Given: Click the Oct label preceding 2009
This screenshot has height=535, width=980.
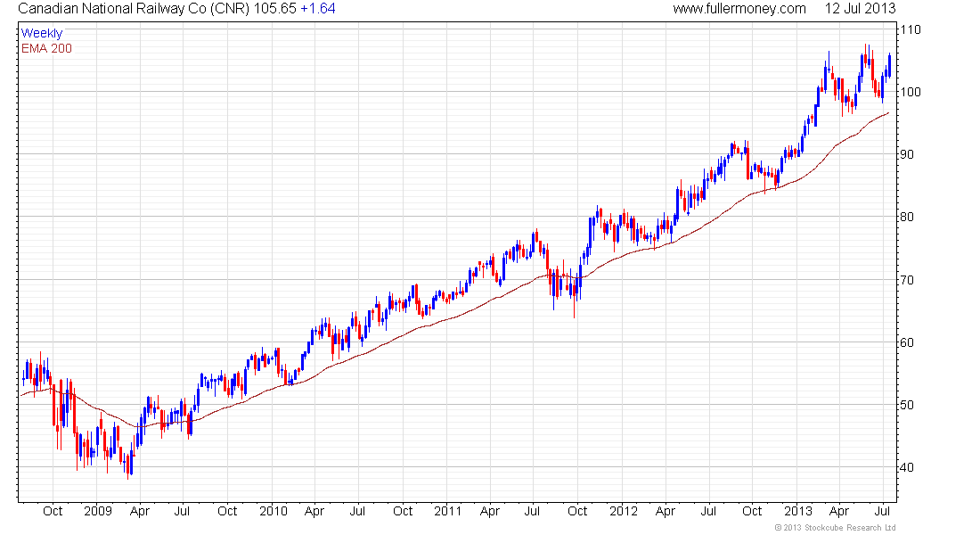Looking at the screenshot, I should coord(53,511).
